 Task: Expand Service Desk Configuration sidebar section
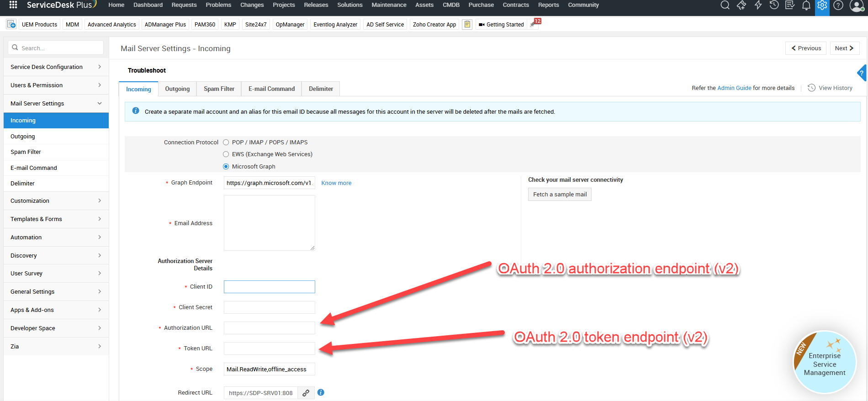pos(56,67)
